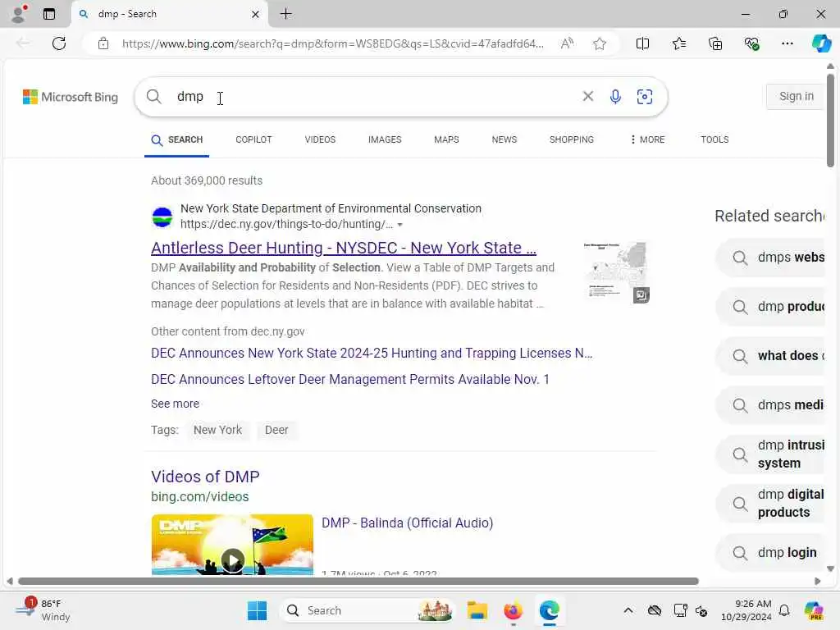This screenshot has width=840, height=630.
Task: Show hidden system tray icons
Action: pos(628,610)
